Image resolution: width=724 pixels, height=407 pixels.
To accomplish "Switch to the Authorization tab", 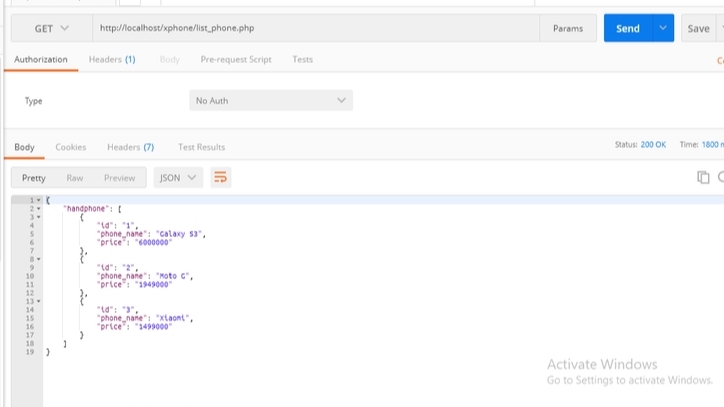I will pyautogui.click(x=41, y=60).
